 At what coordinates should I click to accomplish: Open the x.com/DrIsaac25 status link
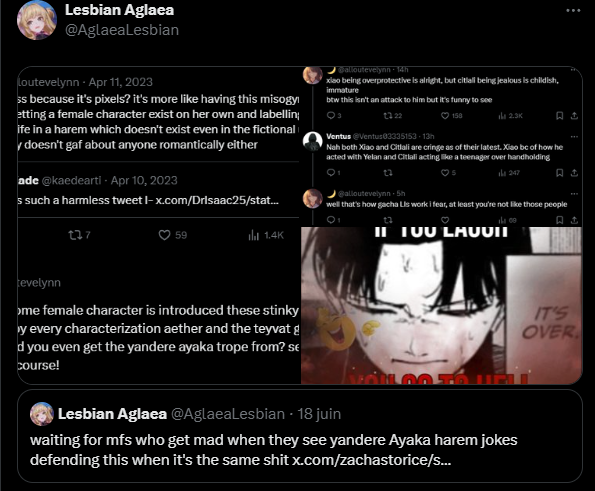tap(217, 200)
